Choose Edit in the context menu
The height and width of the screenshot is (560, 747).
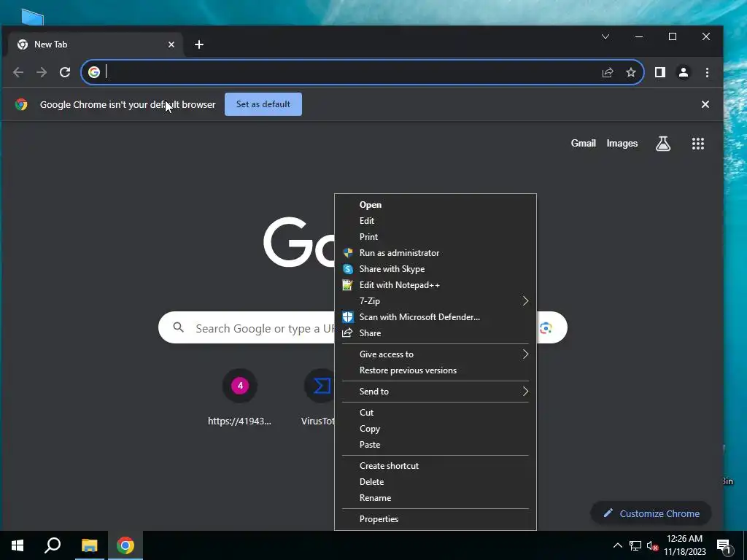coord(436,221)
